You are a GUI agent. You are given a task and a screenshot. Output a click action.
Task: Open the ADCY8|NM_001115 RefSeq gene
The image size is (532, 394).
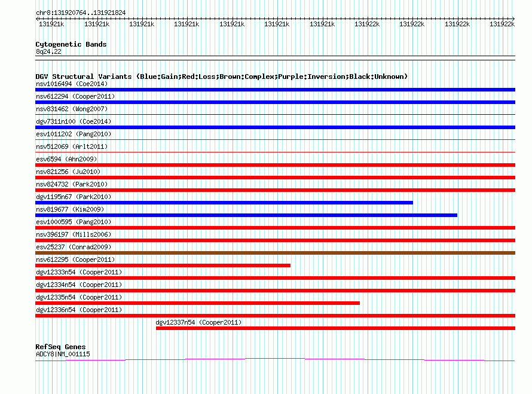tap(63, 355)
